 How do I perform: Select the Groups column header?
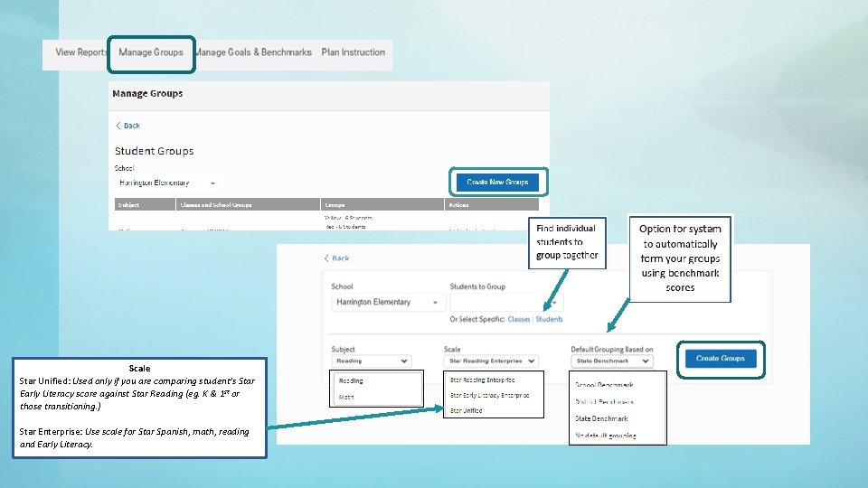382,205
